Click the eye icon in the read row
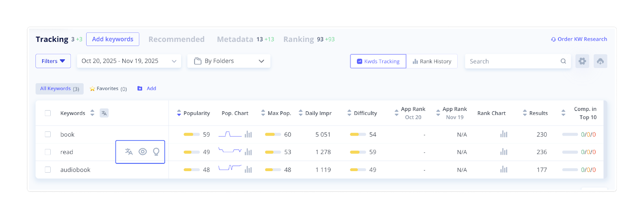This screenshot has height=219, width=644. tap(142, 152)
